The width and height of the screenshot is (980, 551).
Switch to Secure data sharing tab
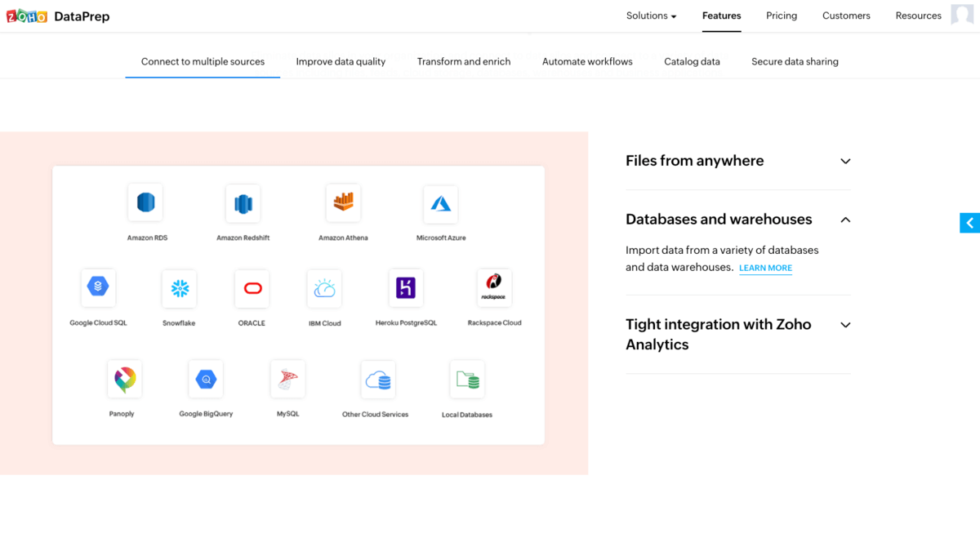point(795,61)
